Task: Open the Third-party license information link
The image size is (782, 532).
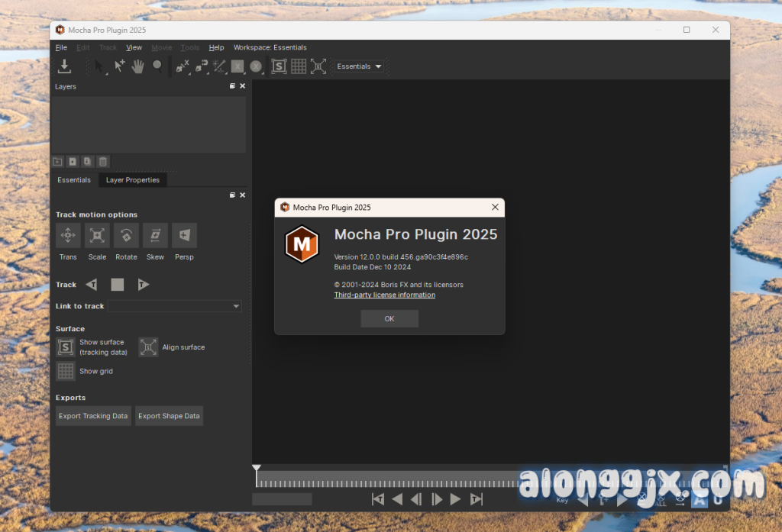Action: click(384, 295)
